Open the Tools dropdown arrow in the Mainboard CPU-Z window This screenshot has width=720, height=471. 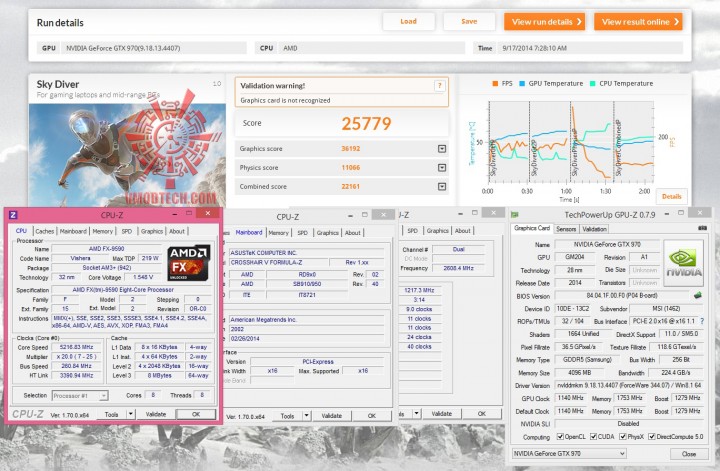[x=307, y=416]
